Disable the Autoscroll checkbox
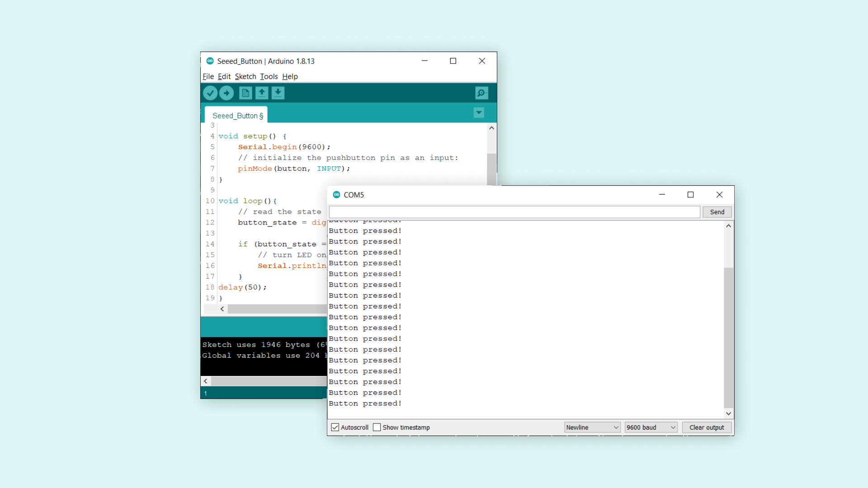Viewport: 868px width, 488px height. (335, 427)
